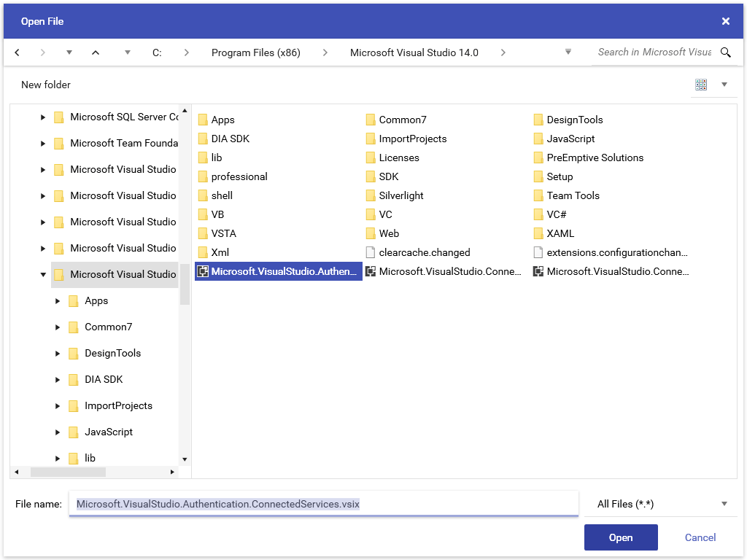Click the tree scroll down arrow
This screenshot has width=747, height=560.
pyautogui.click(x=185, y=459)
